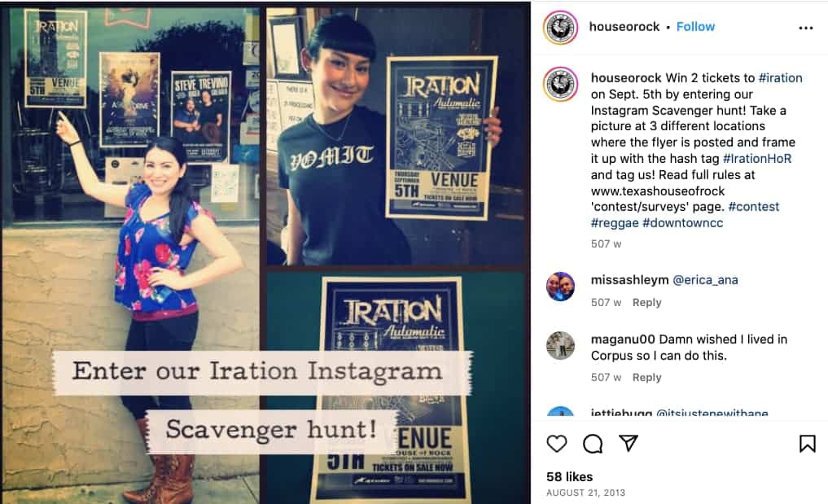The height and width of the screenshot is (504, 828).
Task: Click houseorock avatar beside the caption
Action: click(560, 84)
